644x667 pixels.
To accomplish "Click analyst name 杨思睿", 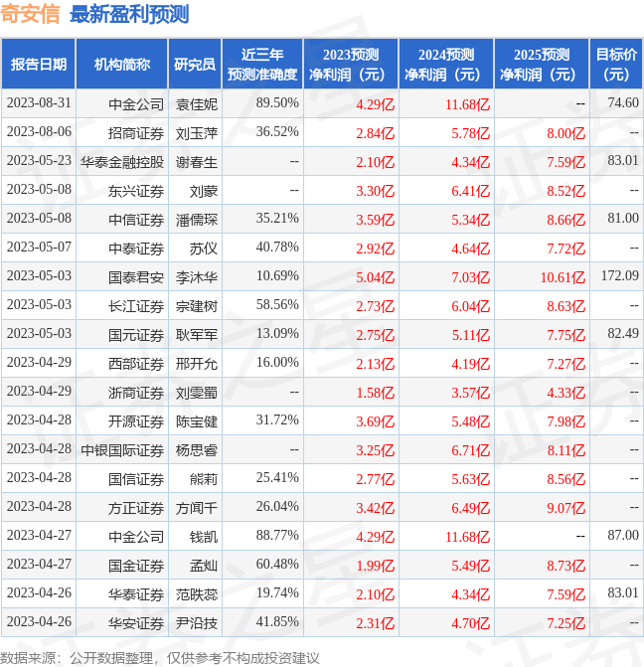I will click(197, 450).
